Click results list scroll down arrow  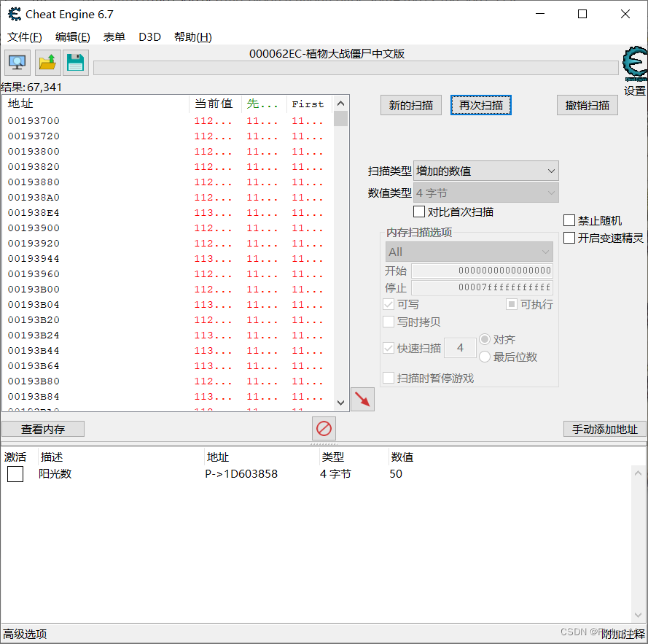coord(341,403)
